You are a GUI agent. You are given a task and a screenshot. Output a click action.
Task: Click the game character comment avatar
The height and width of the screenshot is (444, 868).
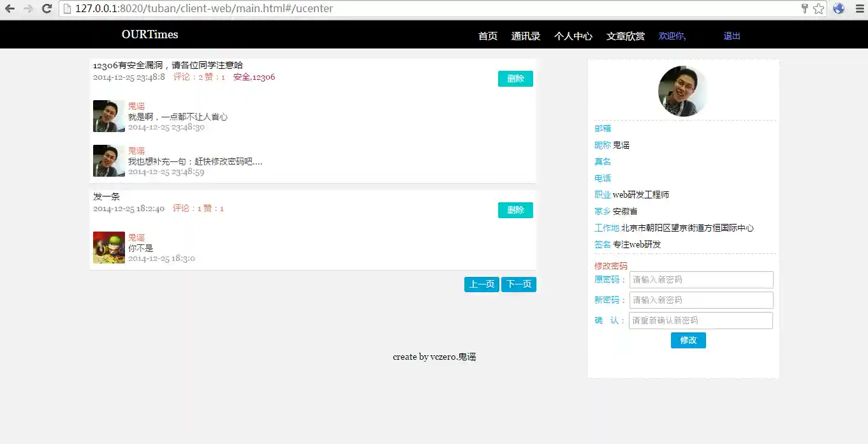109,248
